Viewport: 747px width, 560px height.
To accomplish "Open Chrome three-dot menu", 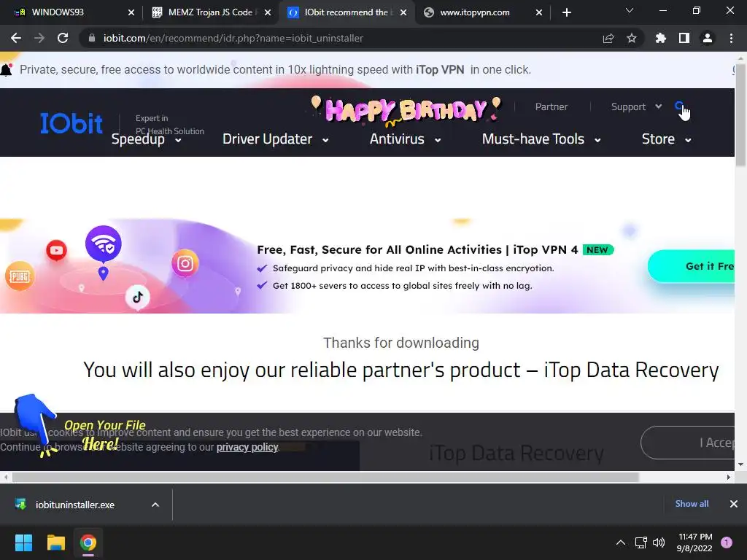I will click(731, 38).
